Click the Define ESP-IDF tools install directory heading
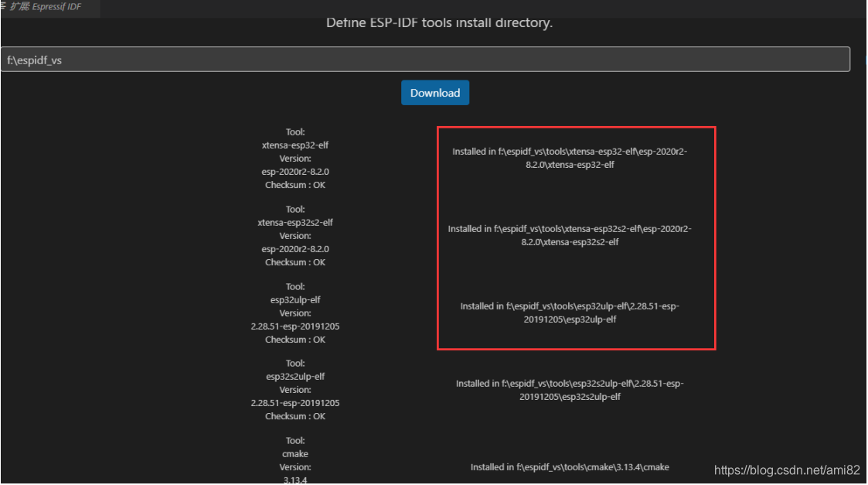 click(x=439, y=22)
